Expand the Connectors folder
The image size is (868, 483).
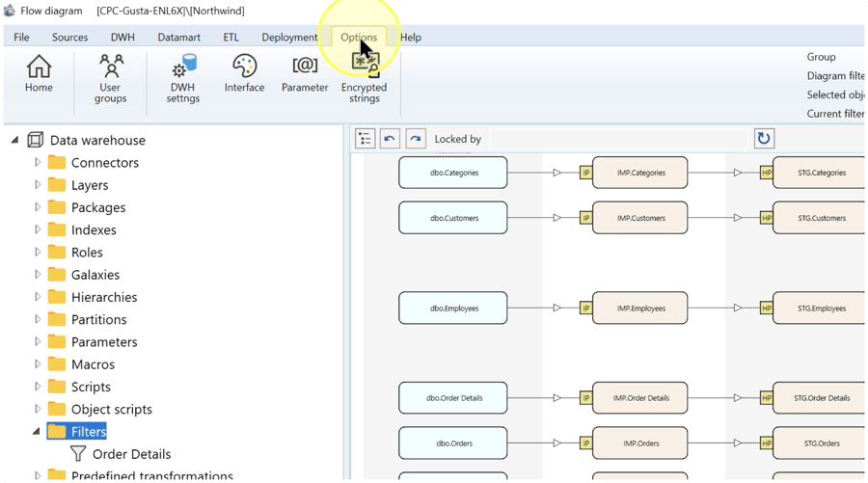pos(37,162)
